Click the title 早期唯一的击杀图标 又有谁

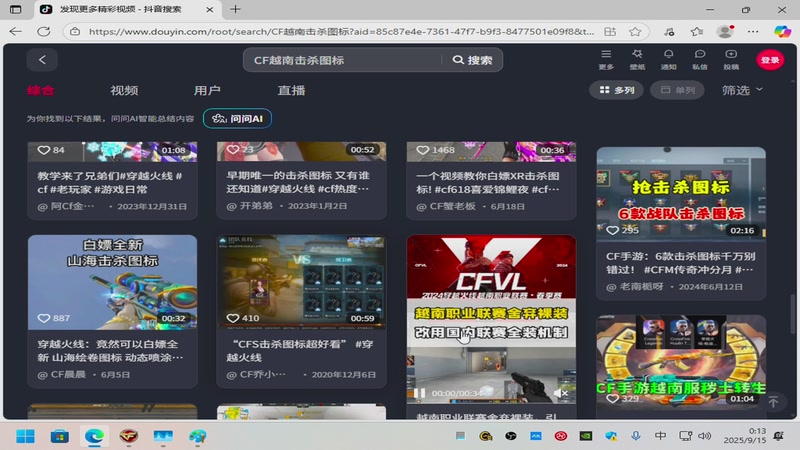pyautogui.click(x=298, y=182)
